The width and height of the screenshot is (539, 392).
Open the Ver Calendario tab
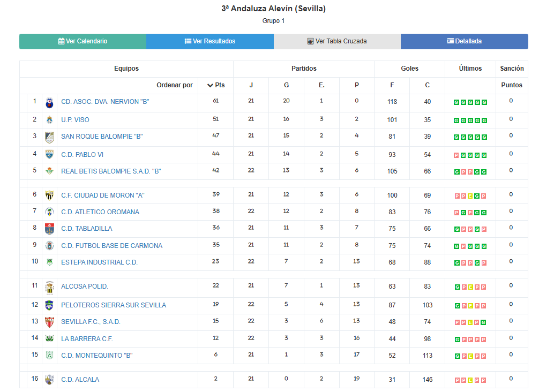83,41
